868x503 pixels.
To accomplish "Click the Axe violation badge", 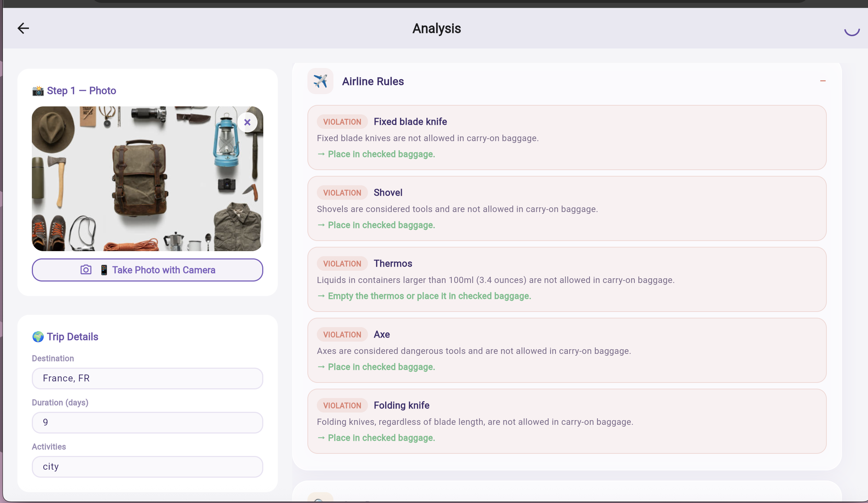I will (x=342, y=335).
